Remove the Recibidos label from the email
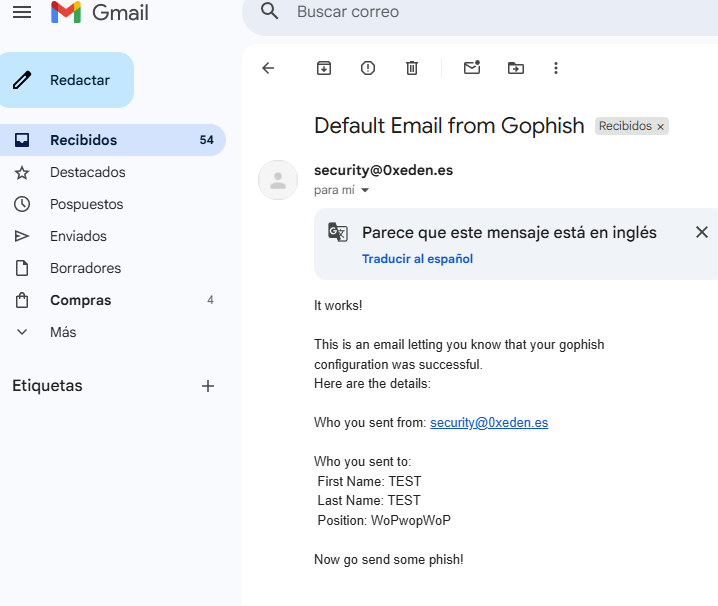Screen dimensions: 718x606 click(x=660, y=127)
